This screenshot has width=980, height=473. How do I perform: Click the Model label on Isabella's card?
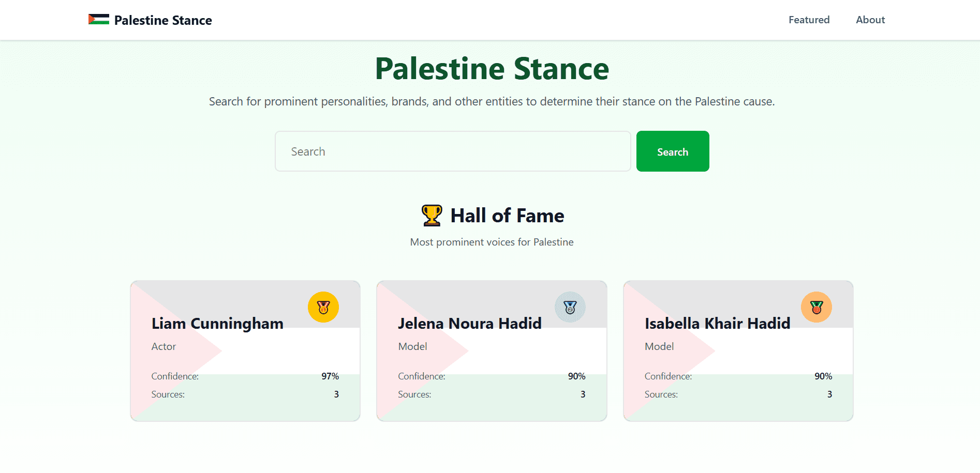(x=658, y=346)
